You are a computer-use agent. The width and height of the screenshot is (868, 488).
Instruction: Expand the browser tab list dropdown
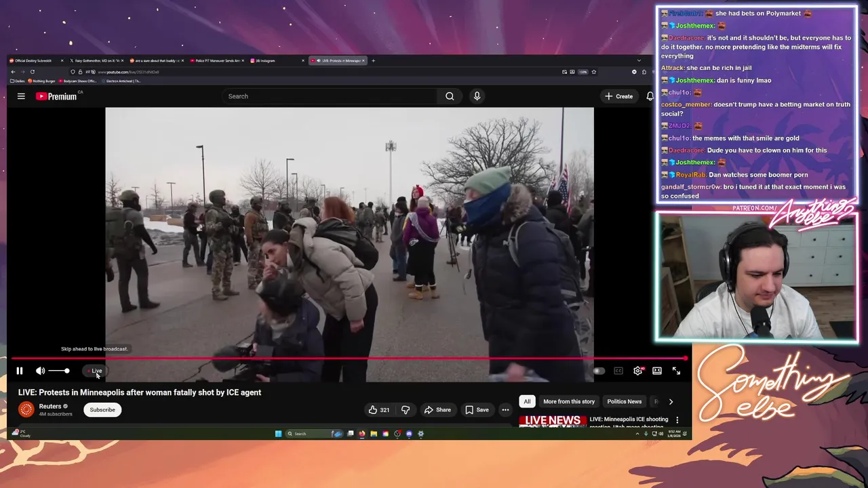pos(638,60)
